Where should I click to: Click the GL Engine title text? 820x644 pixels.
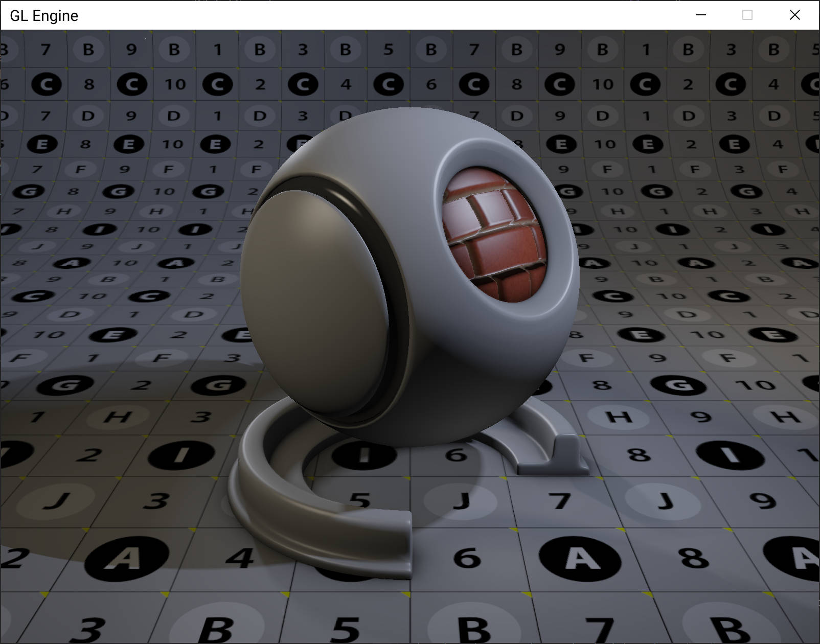click(x=44, y=16)
